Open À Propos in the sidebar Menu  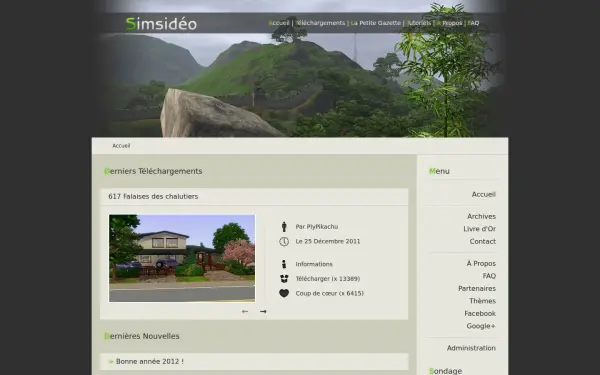tap(481, 264)
